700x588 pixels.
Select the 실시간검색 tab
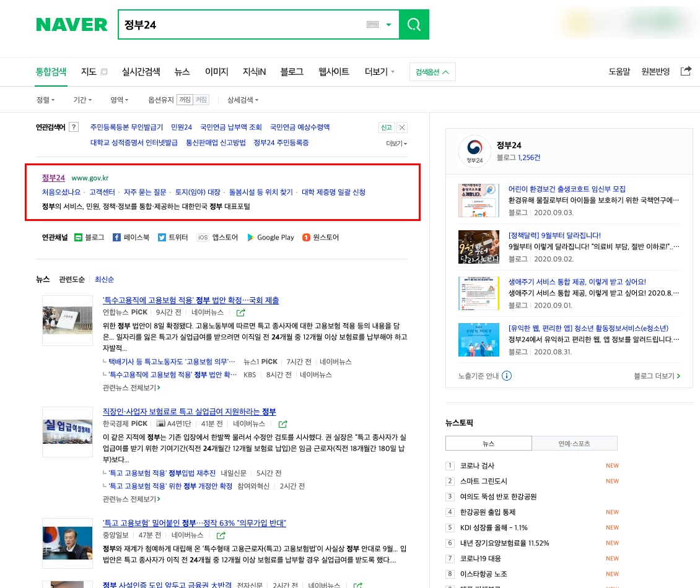coord(141,72)
